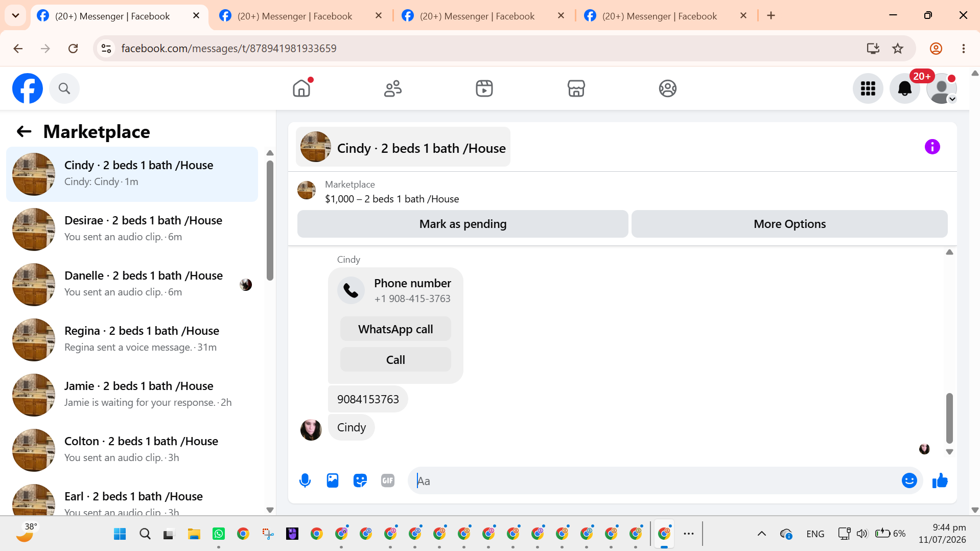Open conversation information icon

click(932, 147)
